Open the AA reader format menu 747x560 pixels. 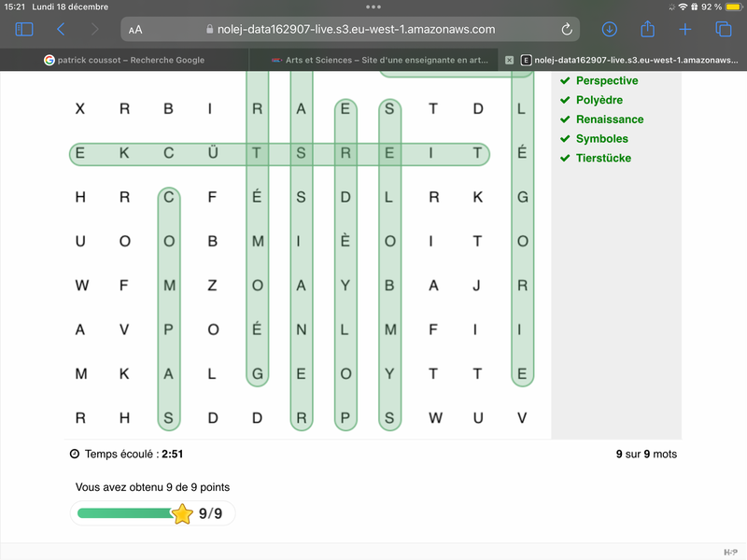click(136, 30)
